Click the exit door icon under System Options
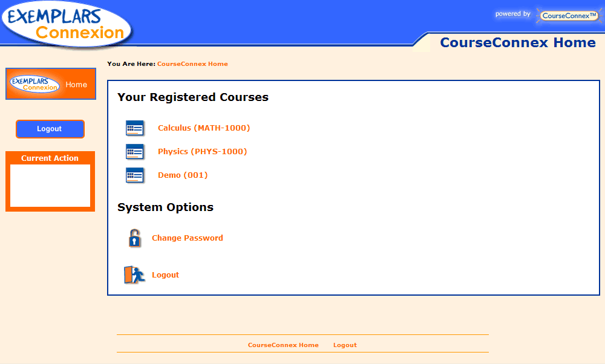Image resolution: width=605 pixels, height=364 pixels. (x=134, y=275)
